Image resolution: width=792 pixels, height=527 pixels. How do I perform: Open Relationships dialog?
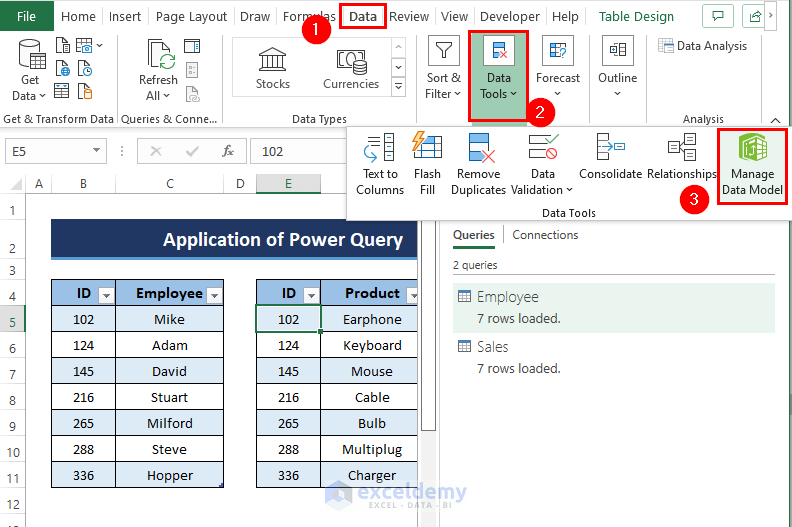681,158
